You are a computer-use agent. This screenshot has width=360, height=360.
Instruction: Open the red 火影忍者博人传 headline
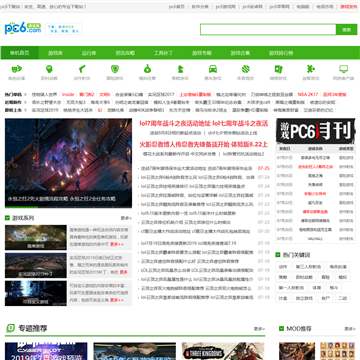[204, 144]
